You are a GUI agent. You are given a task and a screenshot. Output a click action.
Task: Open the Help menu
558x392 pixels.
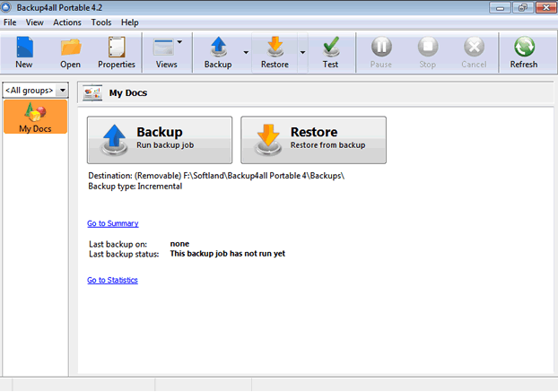(129, 22)
